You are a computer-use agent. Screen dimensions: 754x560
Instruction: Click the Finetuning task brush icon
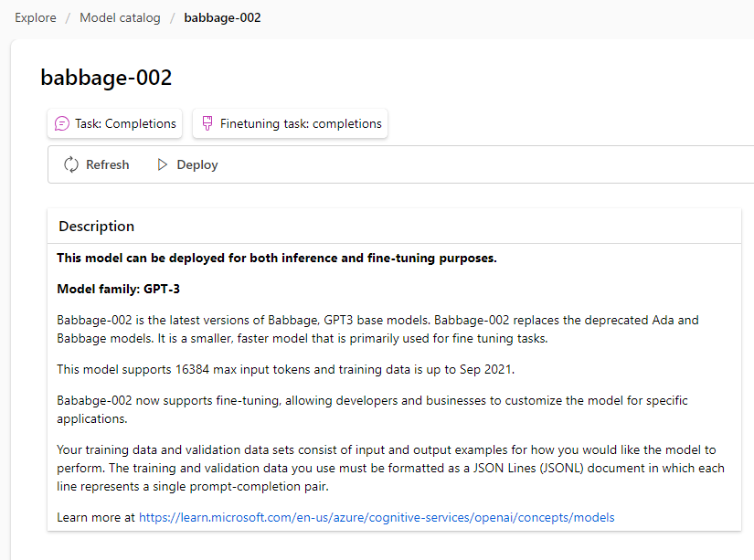tap(207, 123)
